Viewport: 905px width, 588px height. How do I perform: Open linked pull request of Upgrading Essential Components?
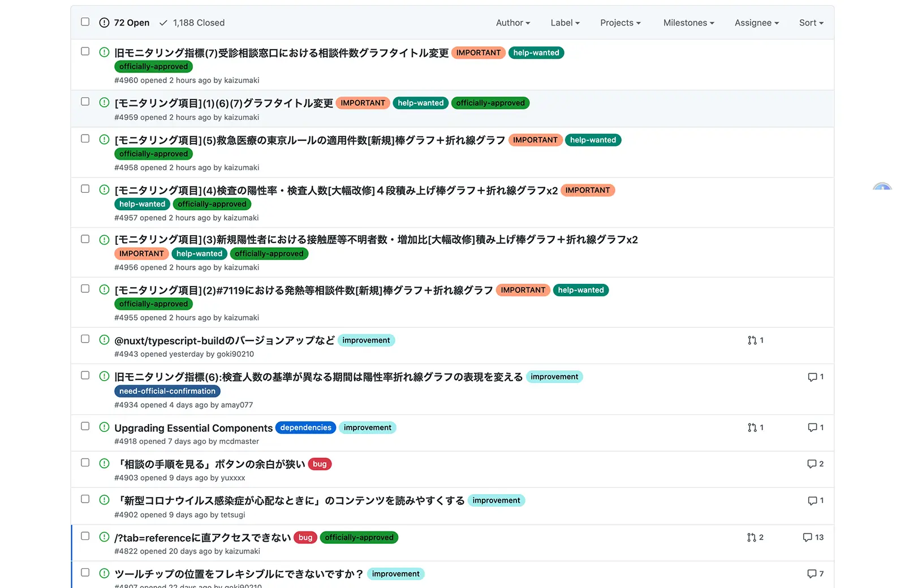(x=756, y=427)
